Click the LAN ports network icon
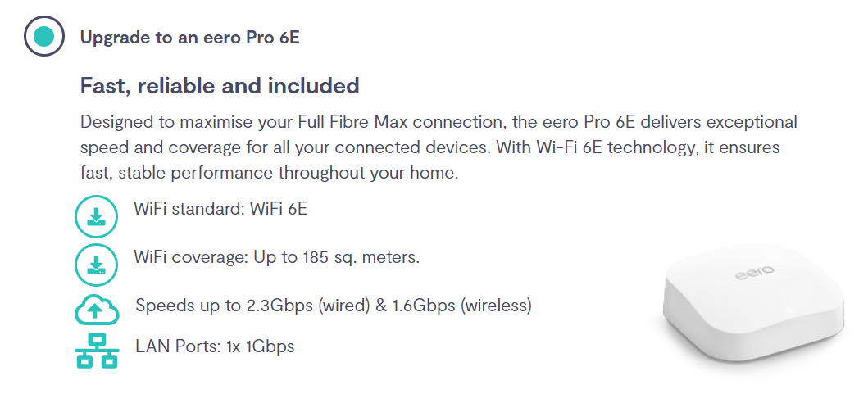This screenshot has width=868, height=394. click(97, 351)
